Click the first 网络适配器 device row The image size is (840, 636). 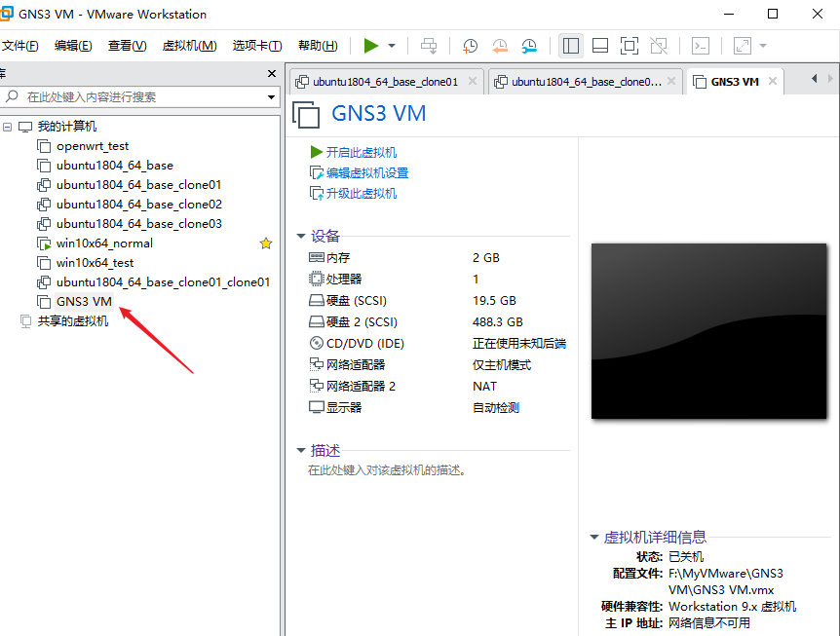point(439,364)
